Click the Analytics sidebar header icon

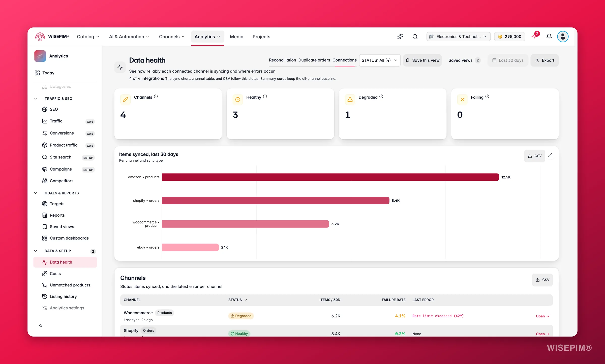pos(40,56)
